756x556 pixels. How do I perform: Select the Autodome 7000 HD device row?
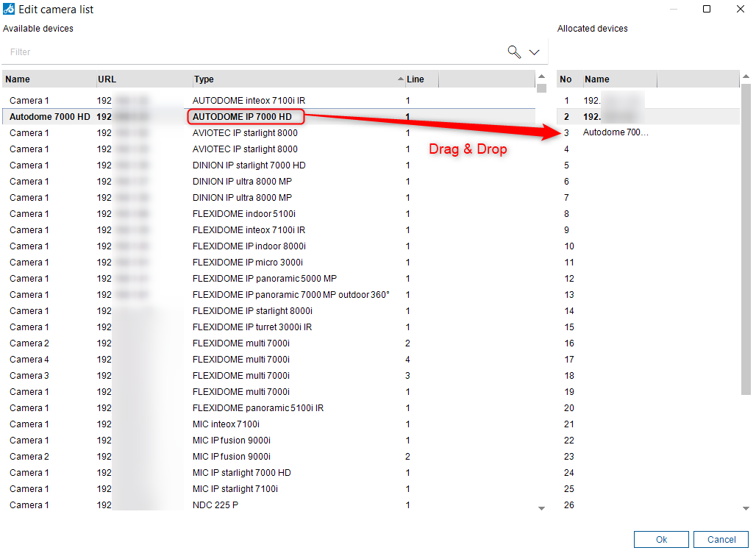point(269,117)
